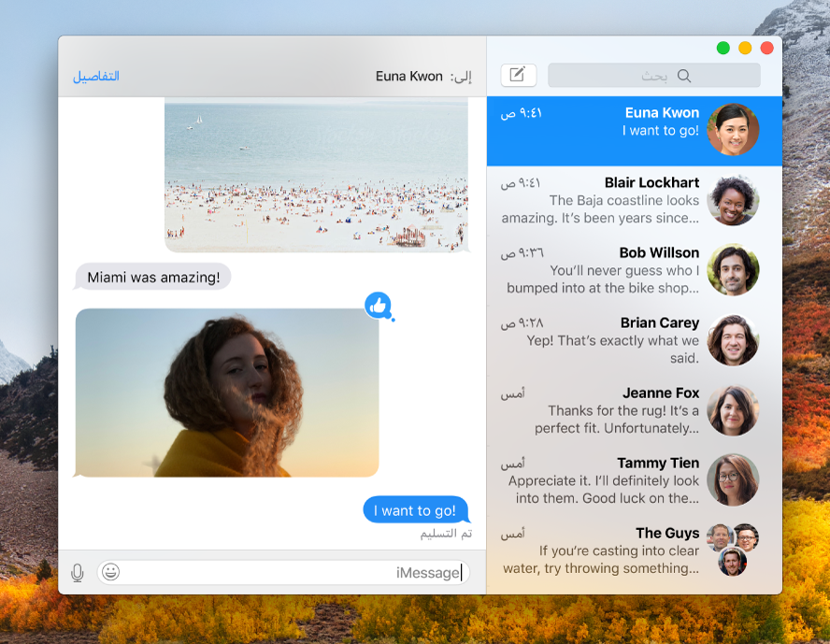Viewport: 830px width, 644px height.
Task: Click the compose new message icon
Action: click(x=518, y=75)
